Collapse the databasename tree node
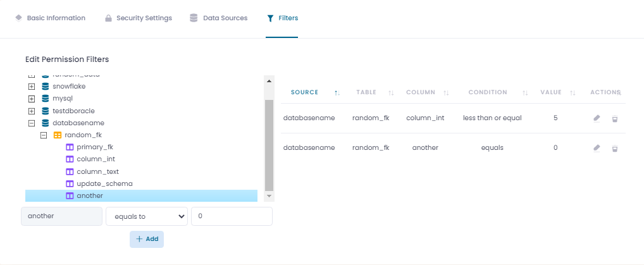The height and width of the screenshot is (265, 644). tap(32, 123)
